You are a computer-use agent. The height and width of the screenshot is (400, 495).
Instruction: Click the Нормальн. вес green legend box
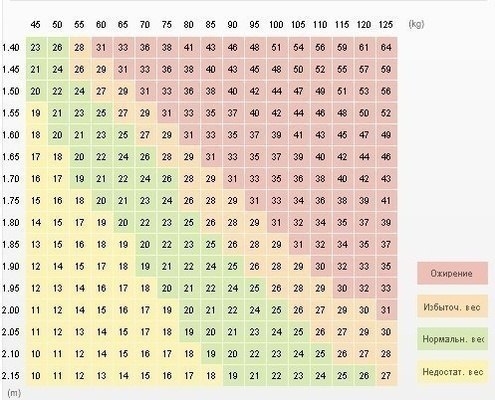(x=452, y=339)
